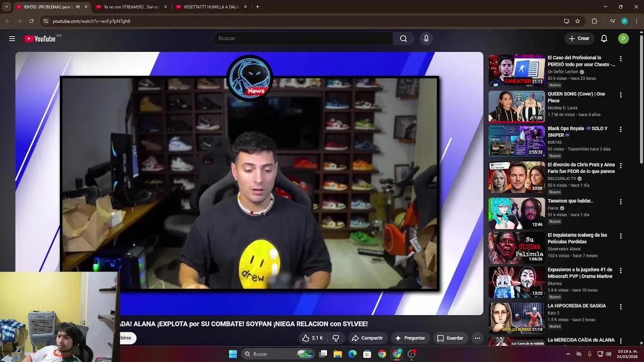
Task: Dislike the video with thumbs down
Action: pyautogui.click(x=336, y=338)
